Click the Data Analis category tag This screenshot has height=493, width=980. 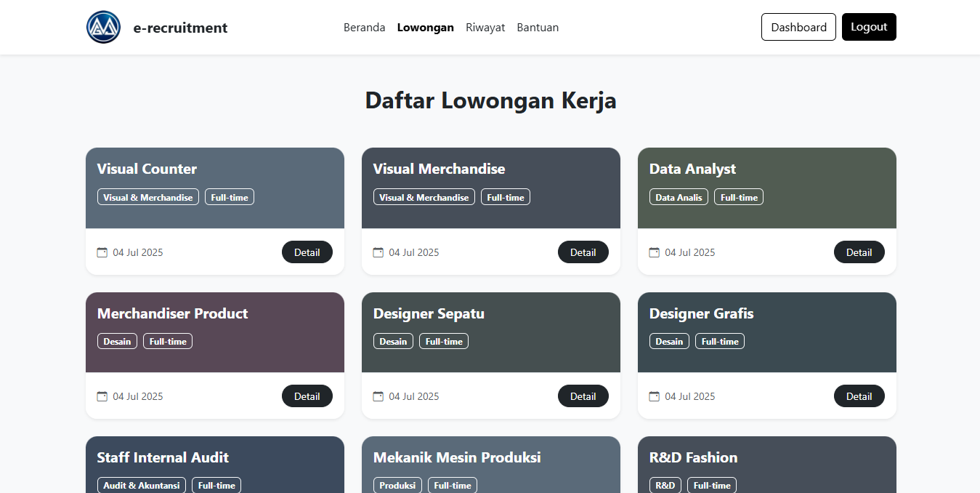[679, 197]
